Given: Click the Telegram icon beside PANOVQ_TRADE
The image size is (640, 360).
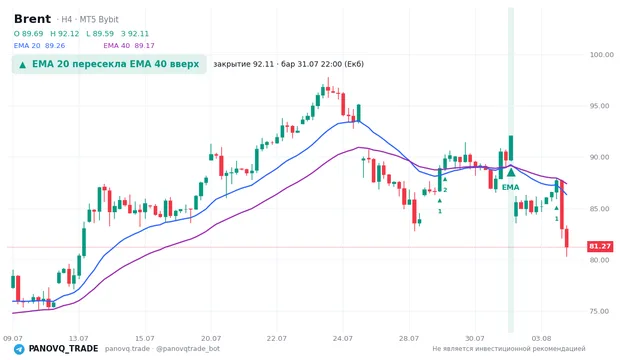Looking at the screenshot, I should 19,349.
